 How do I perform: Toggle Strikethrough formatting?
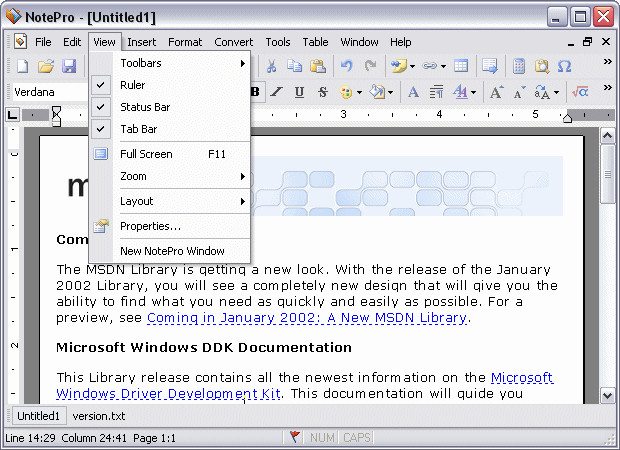click(323, 92)
